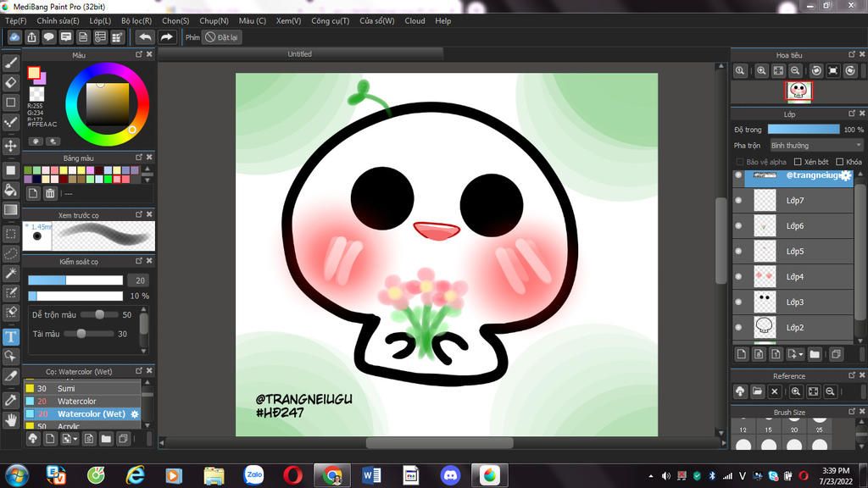Clear the Reference panel image
Image resolution: width=868 pixels, height=488 pixels.
pyautogui.click(x=775, y=391)
